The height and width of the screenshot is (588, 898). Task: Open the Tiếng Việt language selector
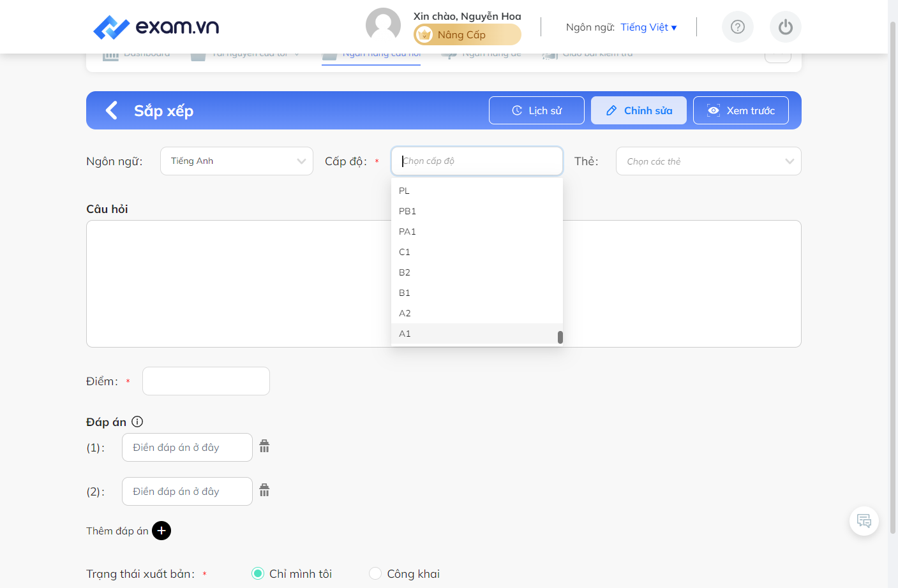[648, 27]
